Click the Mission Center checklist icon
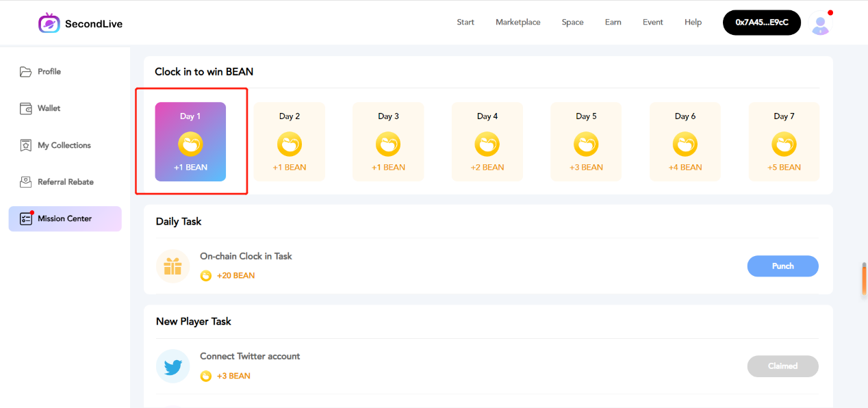This screenshot has height=408, width=868. (26, 219)
